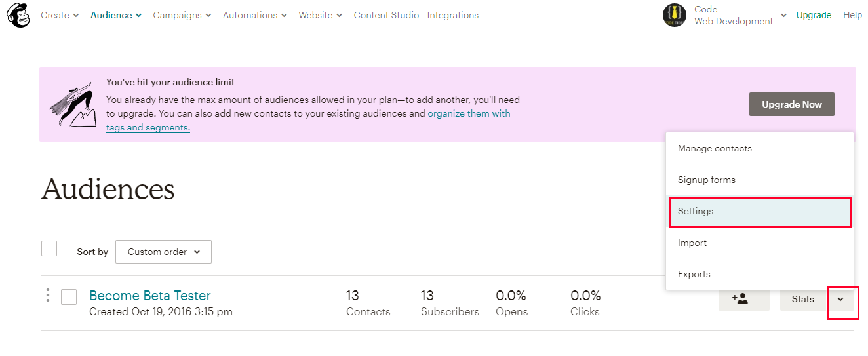The image size is (868, 356).
Task: Open the Audience menu
Action: click(x=116, y=15)
